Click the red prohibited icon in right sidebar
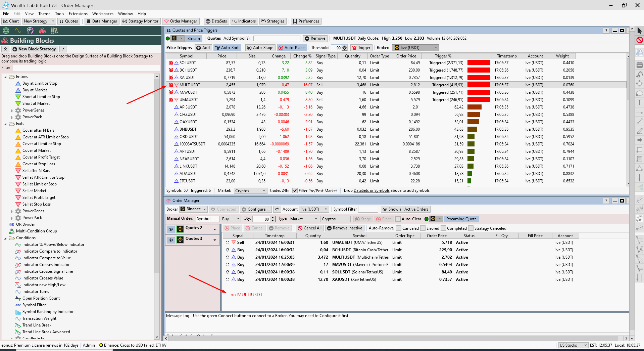Viewport: 644px width, 351px height. pos(640,40)
